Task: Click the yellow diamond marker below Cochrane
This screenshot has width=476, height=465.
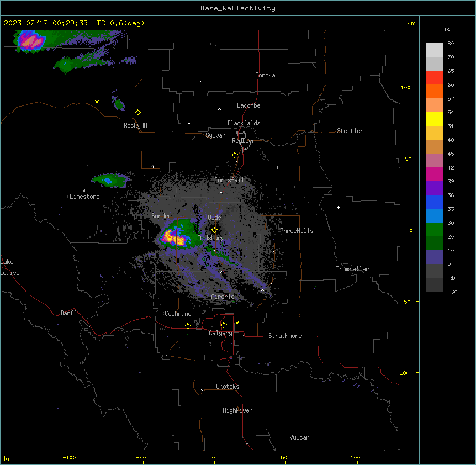Action: [x=188, y=326]
